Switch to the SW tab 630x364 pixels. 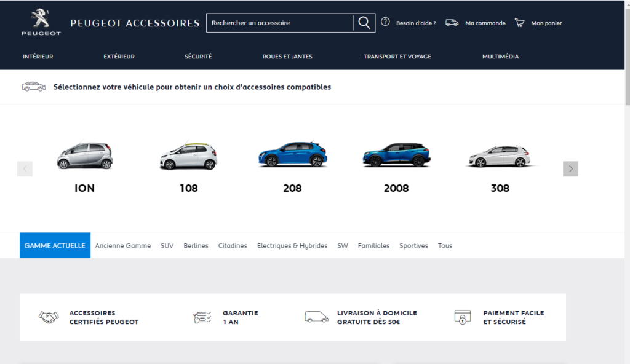343,245
